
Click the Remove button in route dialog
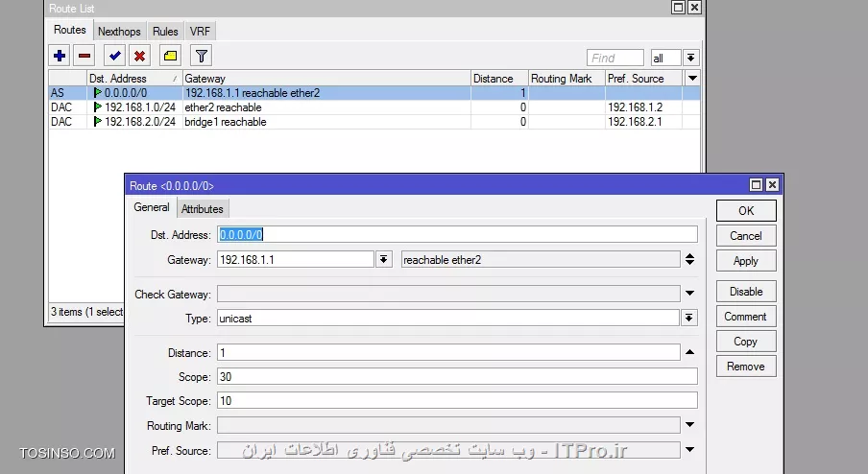coord(746,367)
